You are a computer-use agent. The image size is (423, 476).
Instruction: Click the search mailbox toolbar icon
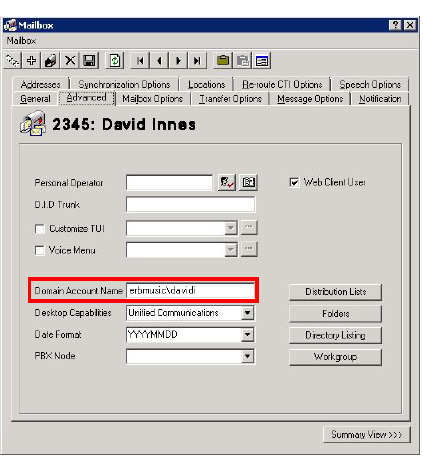click(13, 61)
